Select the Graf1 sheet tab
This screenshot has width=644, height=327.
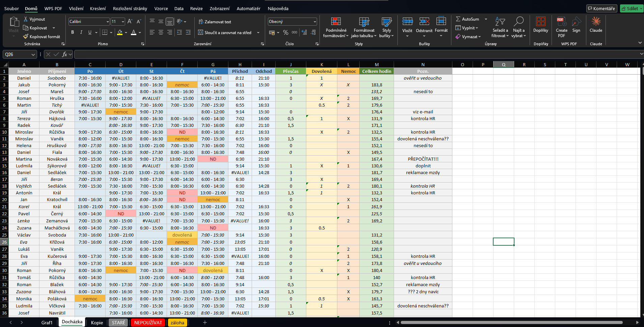pyautogui.click(x=47, y=323)
